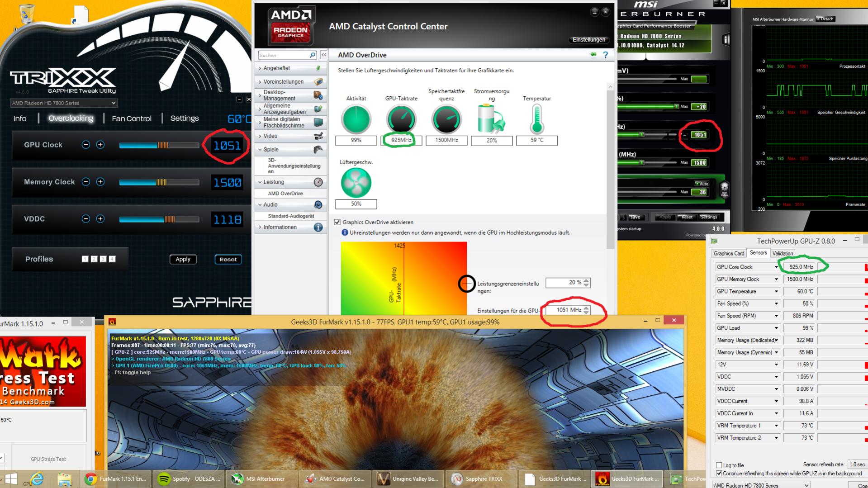868x488 pixels.
Task: Open the Catalyst help question mark icon
Action: [x=605, y=55]
